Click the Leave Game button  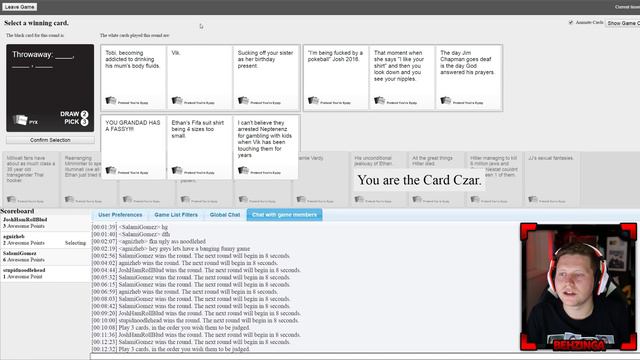click(20, 7)
